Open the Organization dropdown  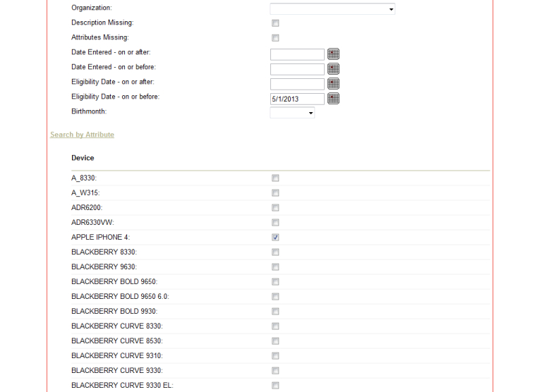(332, 9)
